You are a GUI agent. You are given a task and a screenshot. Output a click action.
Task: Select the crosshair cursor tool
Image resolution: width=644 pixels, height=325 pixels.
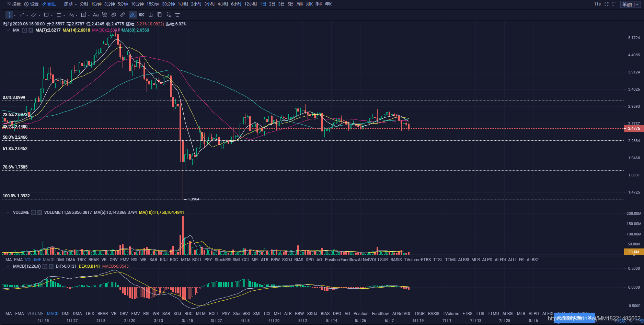pyautogui.click(x=9, y=15)
